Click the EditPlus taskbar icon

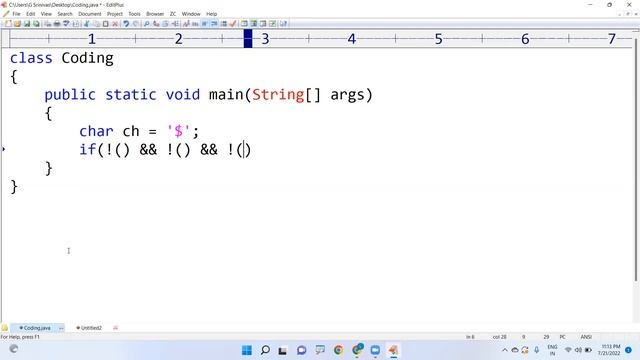393,350
